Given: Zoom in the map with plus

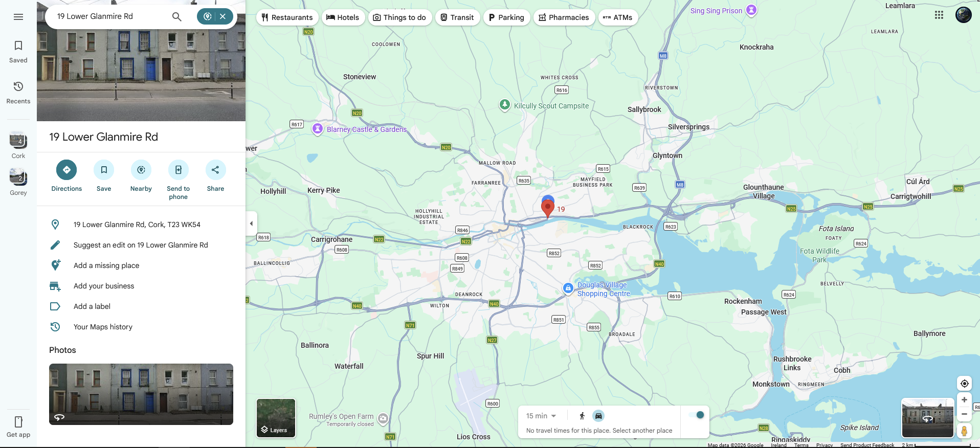Looking at the screenshot, I should [x=964, y=400].
